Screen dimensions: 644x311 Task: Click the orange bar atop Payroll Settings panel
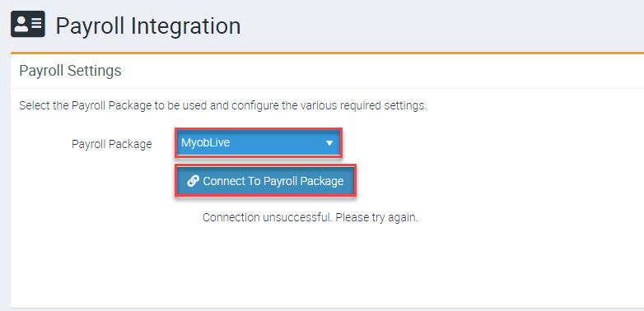click(327, 53)
